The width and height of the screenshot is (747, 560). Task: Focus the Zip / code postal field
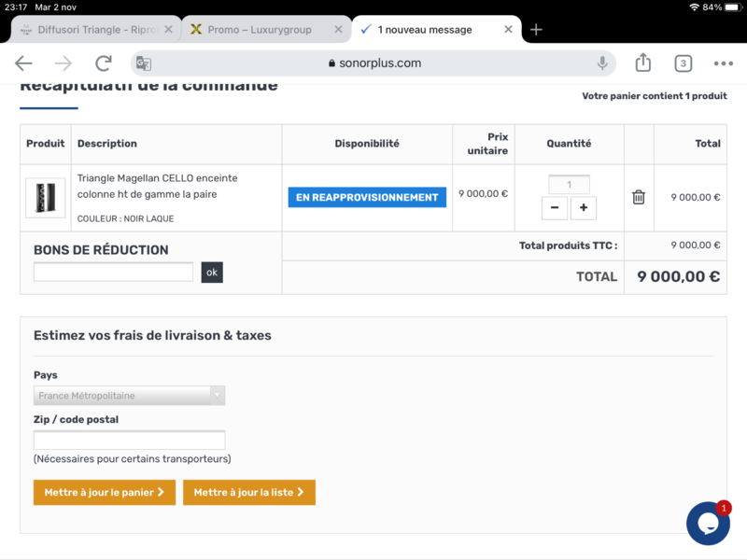coord(129,440)
